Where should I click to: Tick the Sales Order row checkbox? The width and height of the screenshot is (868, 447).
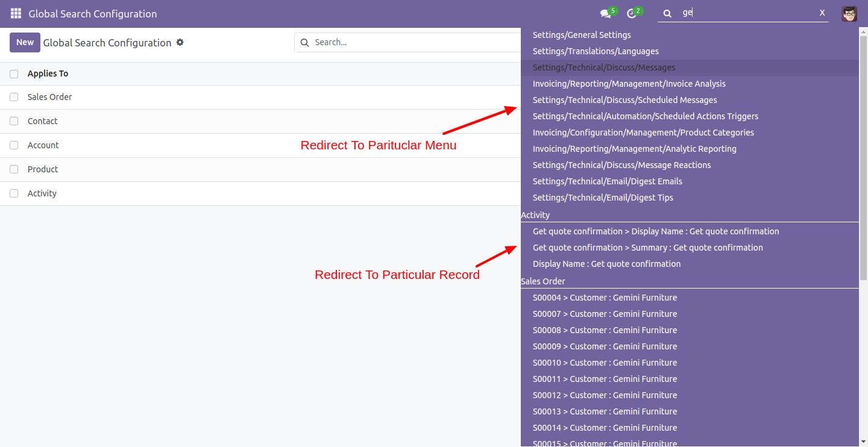tap(14, 97)
